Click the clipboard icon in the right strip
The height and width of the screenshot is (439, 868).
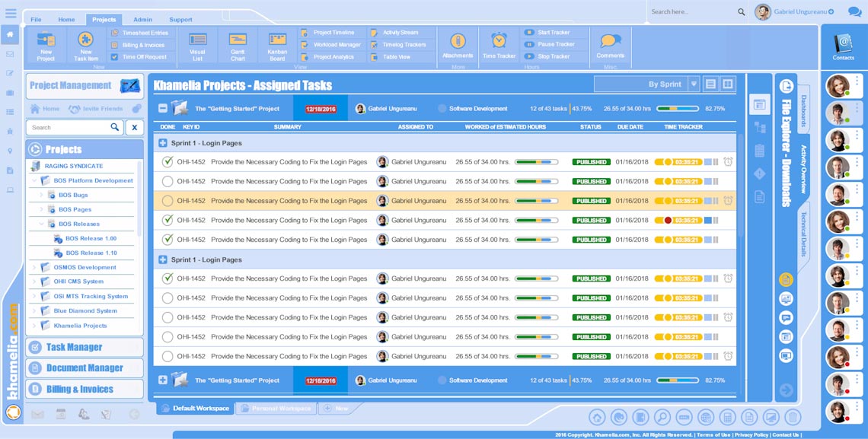tap(760, 151)
